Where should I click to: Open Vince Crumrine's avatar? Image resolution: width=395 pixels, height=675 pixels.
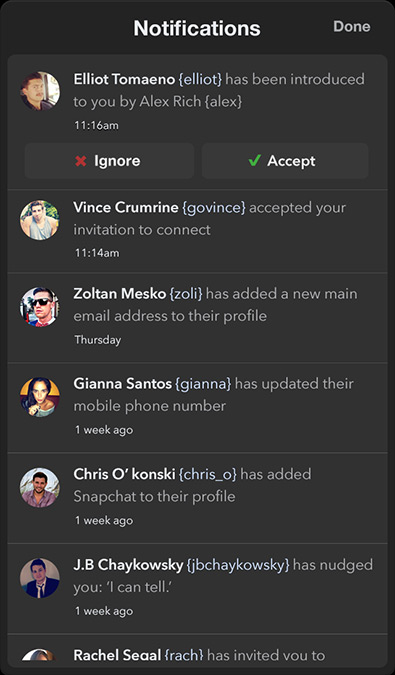[x=40, y=220]
